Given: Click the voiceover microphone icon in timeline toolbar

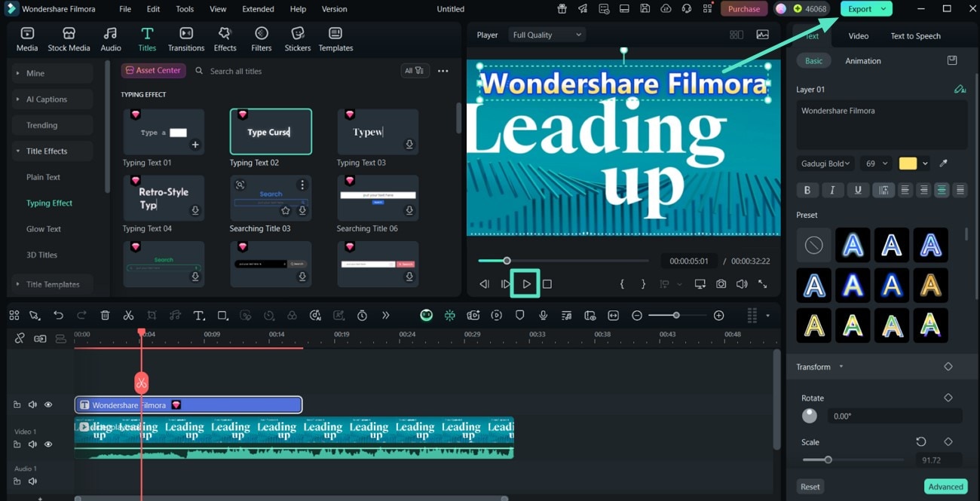Looking at the screenshot, I should (543, 316).
